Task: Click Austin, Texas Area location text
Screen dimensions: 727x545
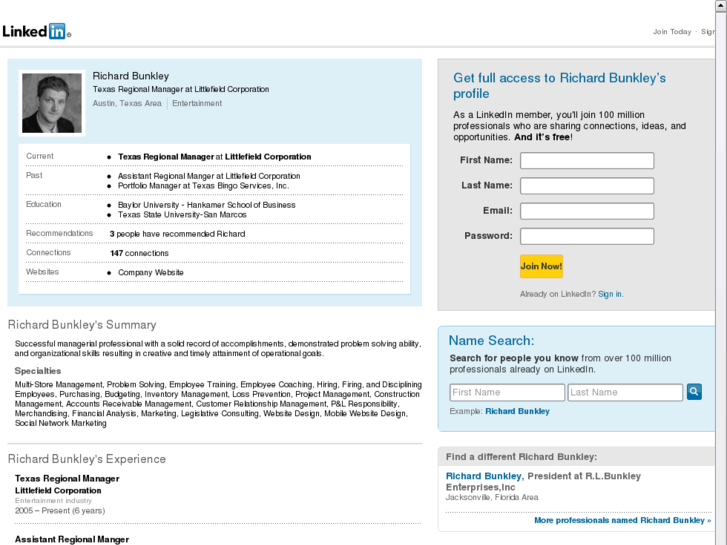Action: [127, 103]
